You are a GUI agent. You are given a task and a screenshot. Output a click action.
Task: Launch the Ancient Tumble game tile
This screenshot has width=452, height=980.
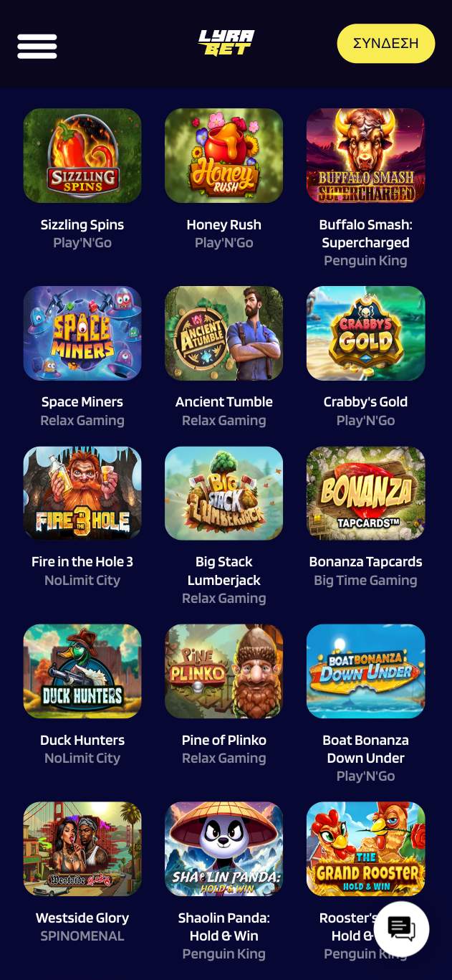[x=224, y=333]
